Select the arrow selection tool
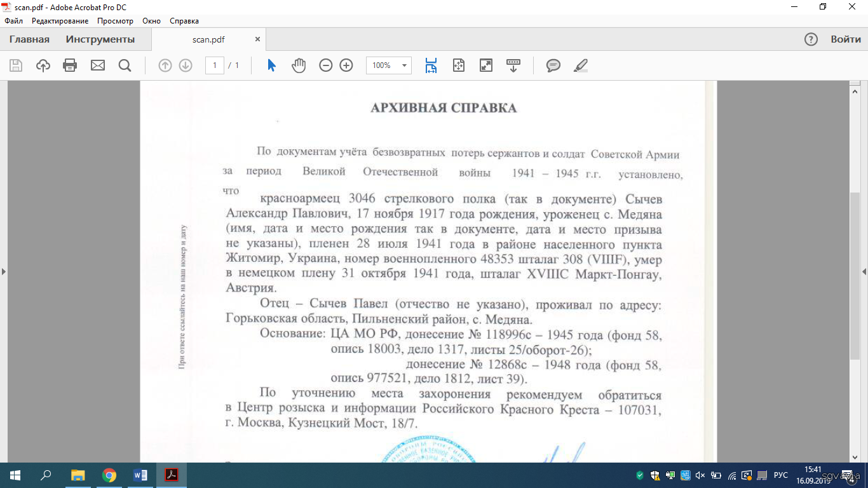868x488 pixels. pyautogui.click(x=272, y=65)
